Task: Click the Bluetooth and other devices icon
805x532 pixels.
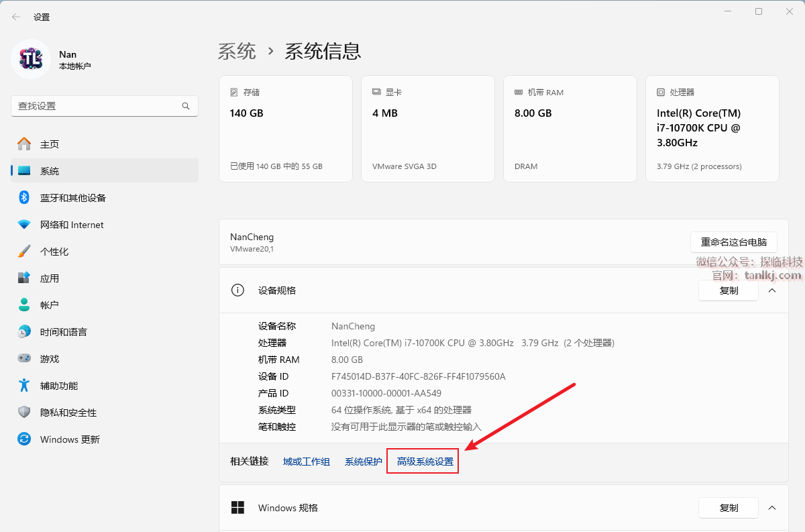Action: [x=24, y=198]
